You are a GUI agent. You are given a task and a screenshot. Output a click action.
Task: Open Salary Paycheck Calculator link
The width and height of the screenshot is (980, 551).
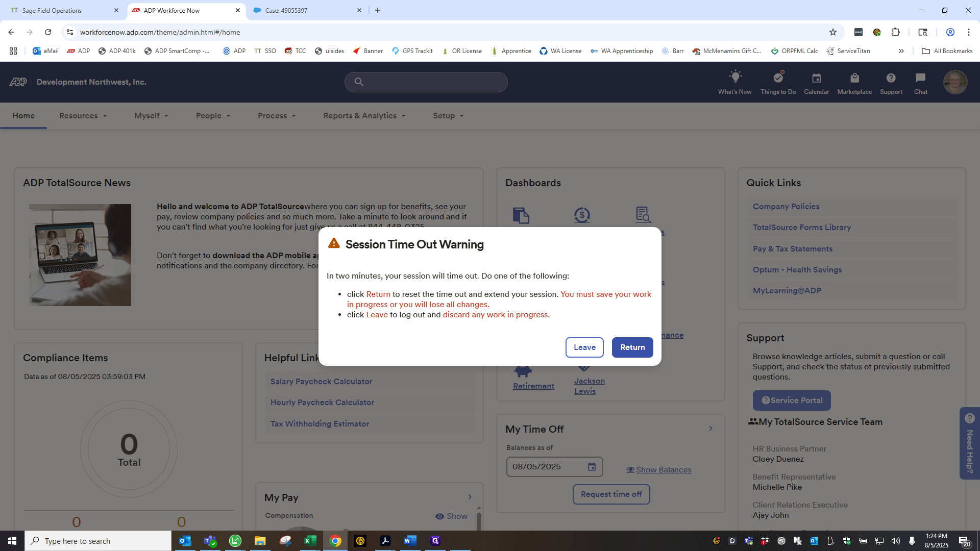(321, 382)
